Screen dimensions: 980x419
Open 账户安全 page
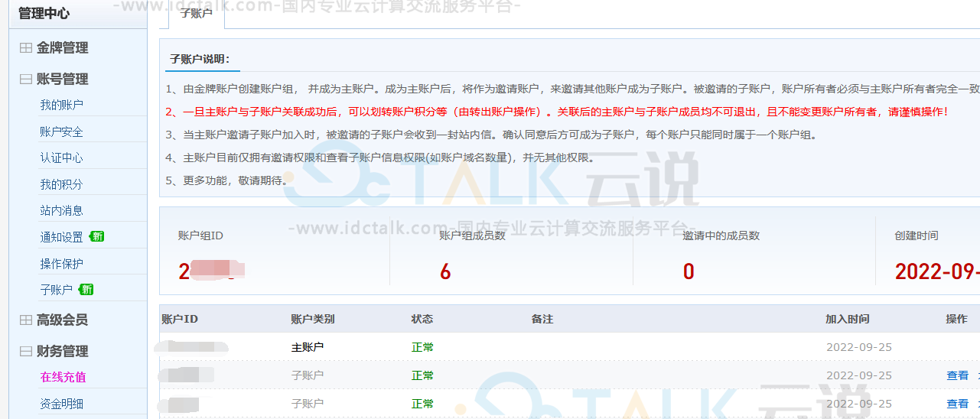pos(61,132)
